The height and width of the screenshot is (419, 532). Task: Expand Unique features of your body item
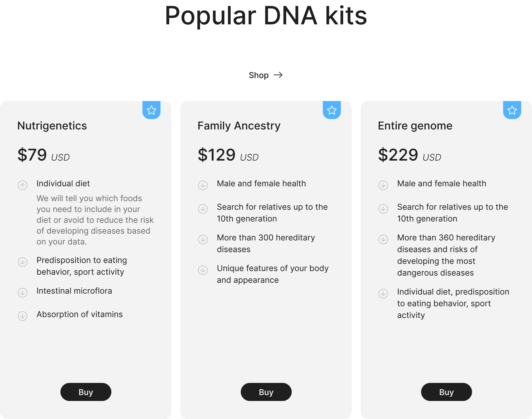pyautogui.click(x=203, y=270)
